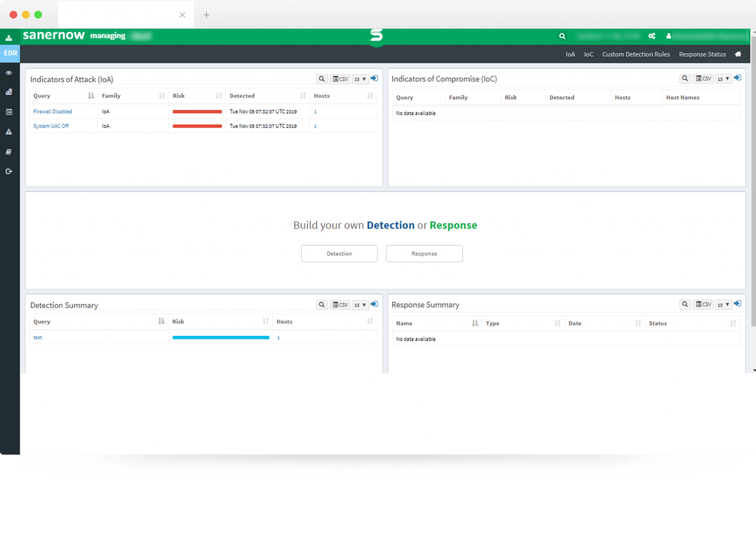Export Detection Summary as CSV

340,305
